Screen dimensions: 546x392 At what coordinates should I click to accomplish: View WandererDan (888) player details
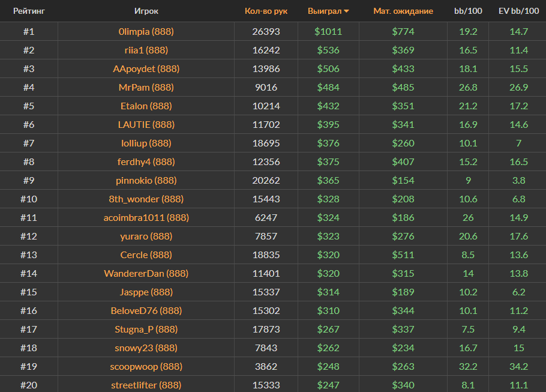point(146,273)
